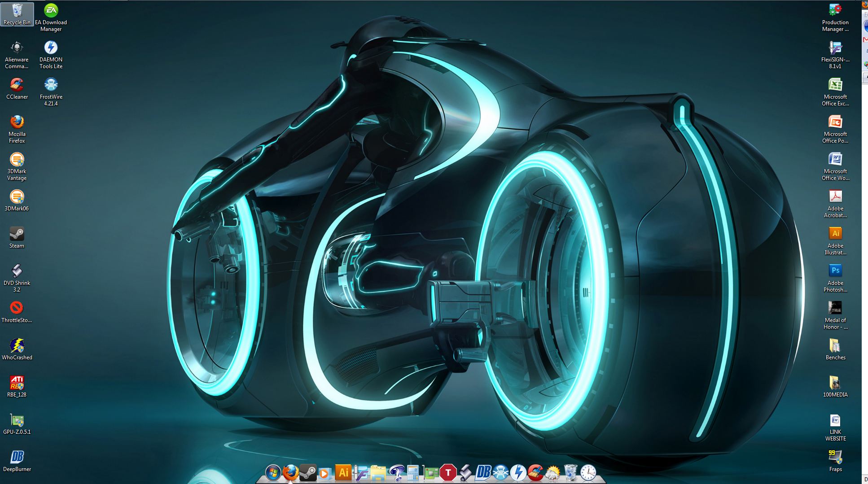Screen dimensions: 868x484
Task: Click the Mozilla Firefox desktop shortcut
Action: [17, 129]
